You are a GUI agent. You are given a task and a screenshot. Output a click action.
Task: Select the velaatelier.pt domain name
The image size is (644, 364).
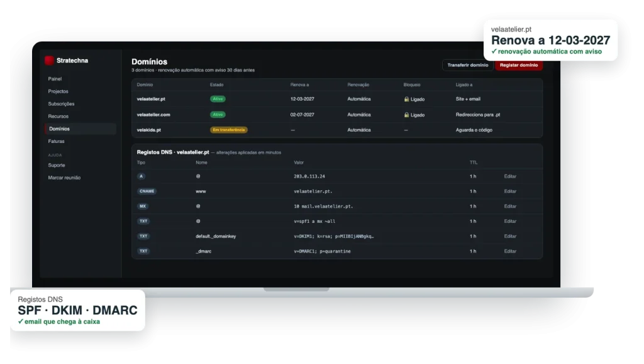click(x=151, y=99)
